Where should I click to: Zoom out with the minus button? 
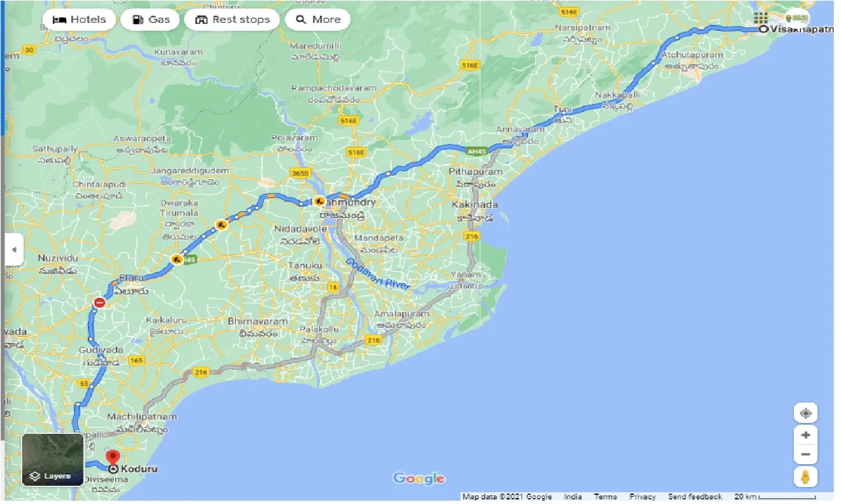805,454
